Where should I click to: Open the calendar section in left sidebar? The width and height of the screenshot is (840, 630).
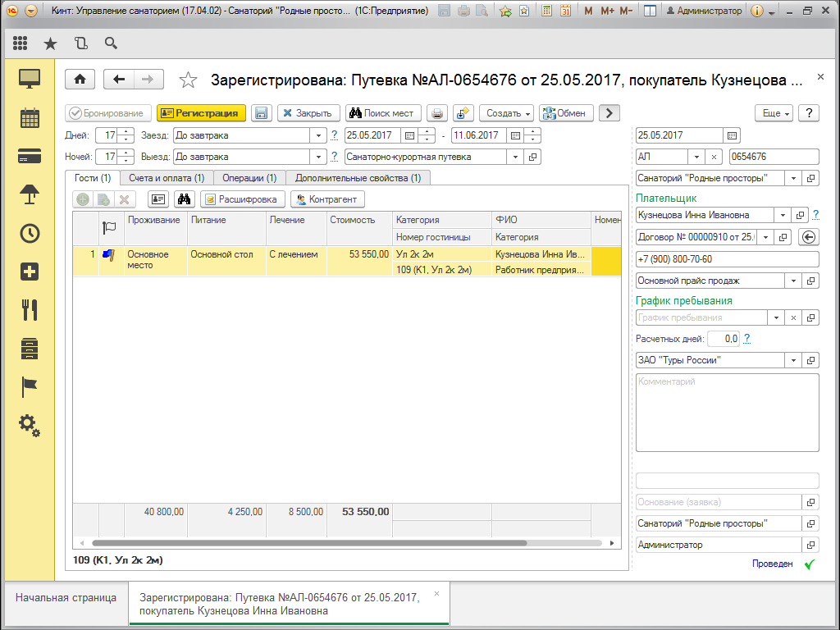[30, 117]
